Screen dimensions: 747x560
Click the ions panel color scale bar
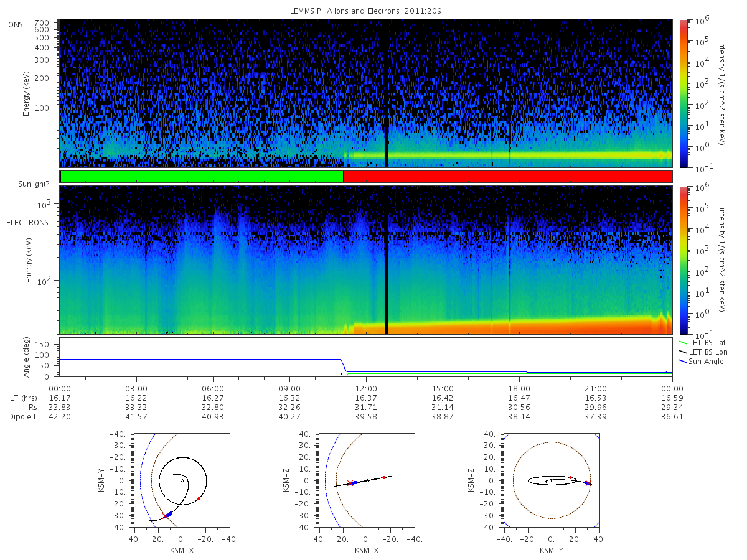[x=683, y=93]
